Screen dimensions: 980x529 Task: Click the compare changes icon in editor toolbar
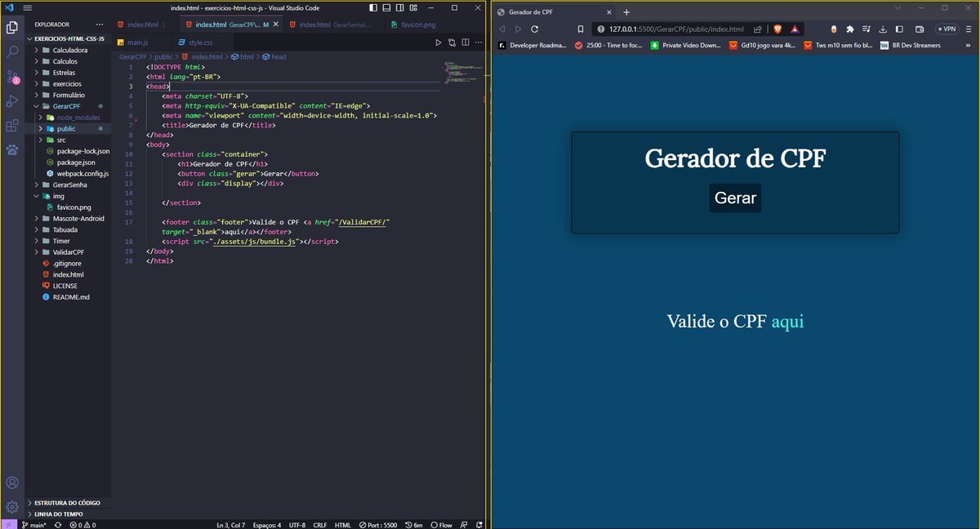pyautogui.click(x=452, y=42)
